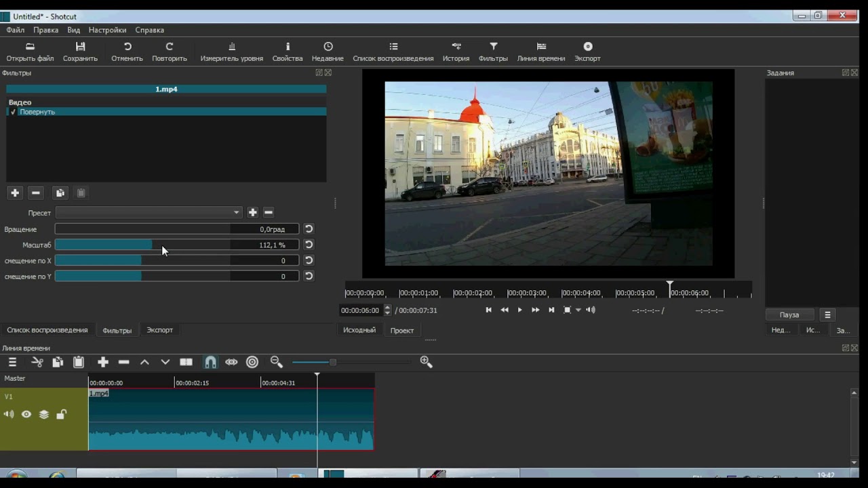Screen dimensions: 868x488
Task: Reset the Масштаб value to default
Action: (309, 245)
